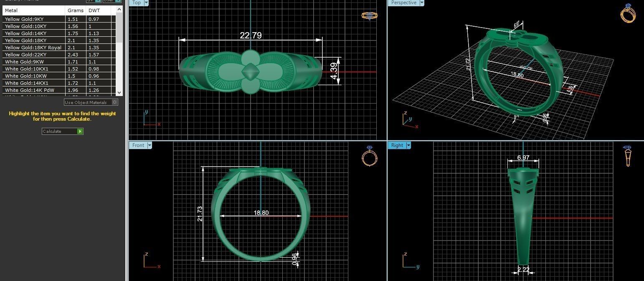
Task: Select the Yellow Gold:9KY row
Action: tap(59, 19)
